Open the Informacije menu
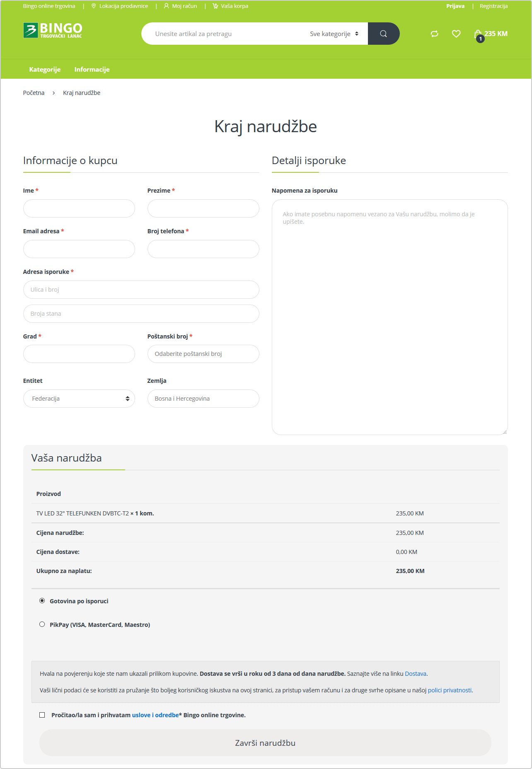This screenshot has width=532, height=769. click(x=92, y=70)
